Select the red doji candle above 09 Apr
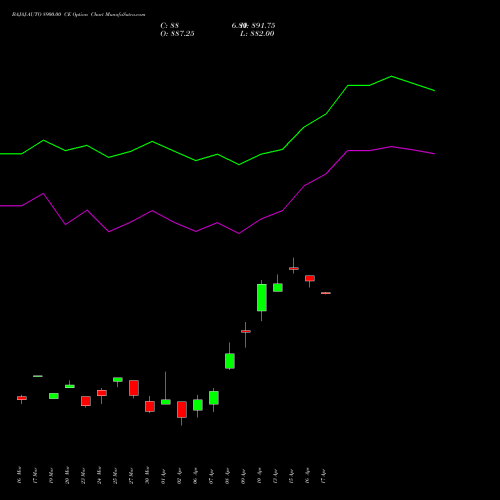 (246, 331)
